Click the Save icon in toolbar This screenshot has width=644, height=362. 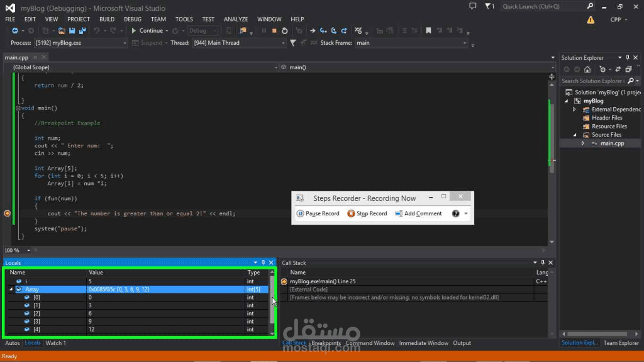[x=72, y=31]
